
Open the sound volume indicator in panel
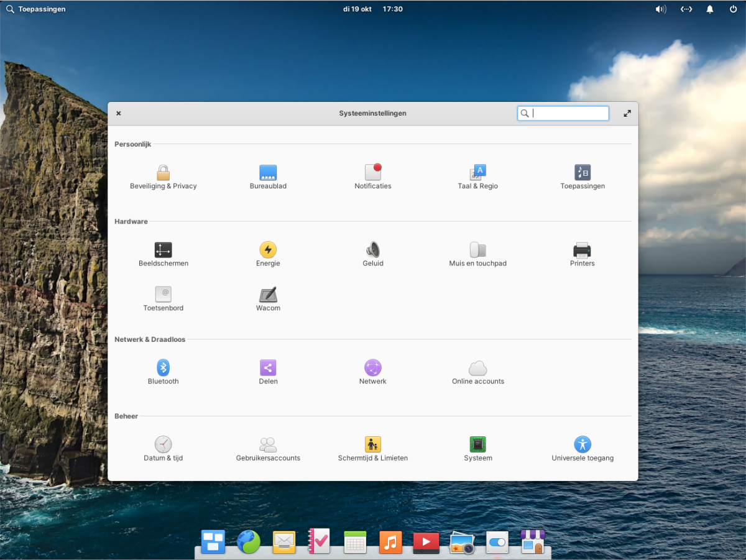coord(660,9)
